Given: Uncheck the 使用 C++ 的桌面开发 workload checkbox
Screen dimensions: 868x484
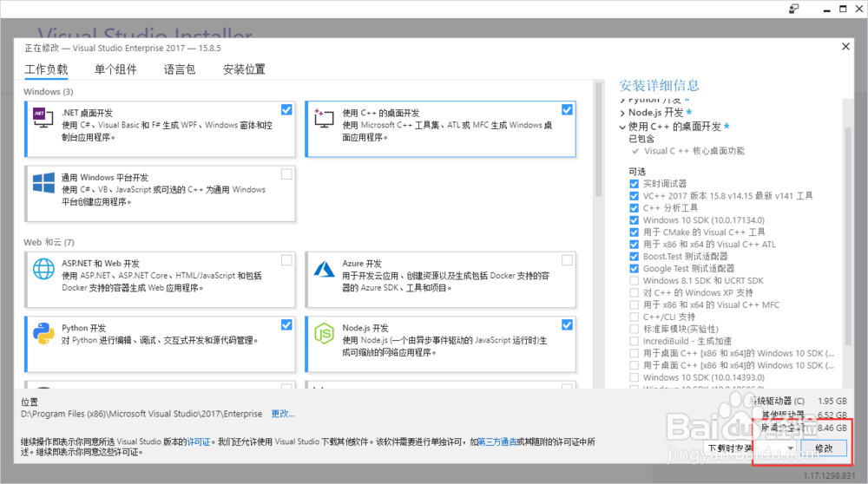Looking at the screenshot, I should pos(567,109).
